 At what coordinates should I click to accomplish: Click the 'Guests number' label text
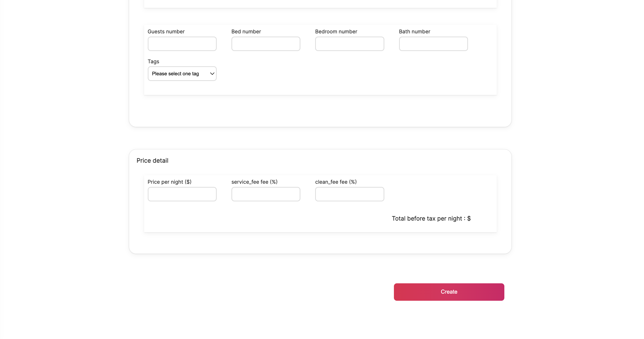(166, 31)
